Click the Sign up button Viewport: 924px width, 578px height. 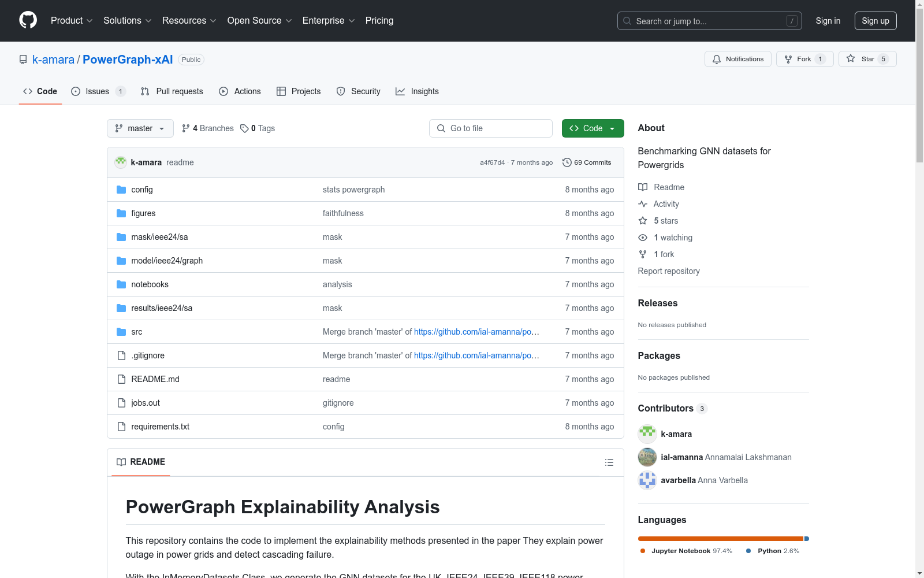pyautogui.click(x=875, y=21)
